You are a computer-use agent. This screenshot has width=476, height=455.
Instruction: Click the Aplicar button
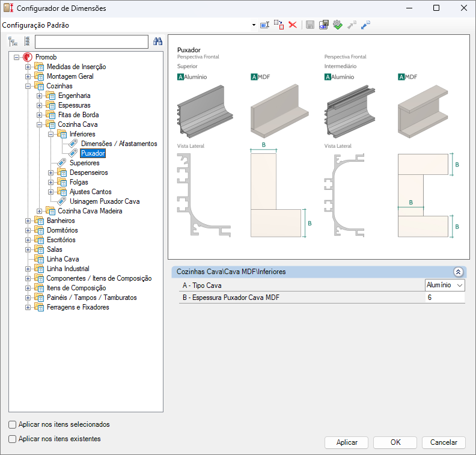coord(347,442)
